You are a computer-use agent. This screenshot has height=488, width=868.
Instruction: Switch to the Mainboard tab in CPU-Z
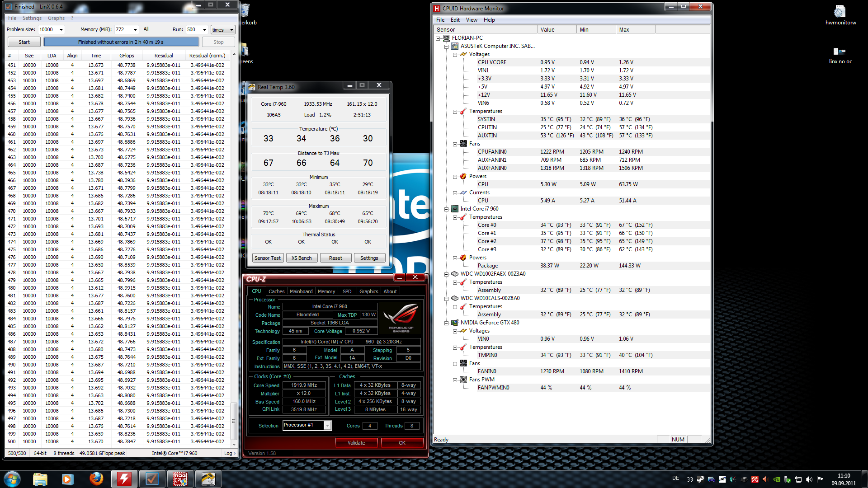tap(301, 291)
